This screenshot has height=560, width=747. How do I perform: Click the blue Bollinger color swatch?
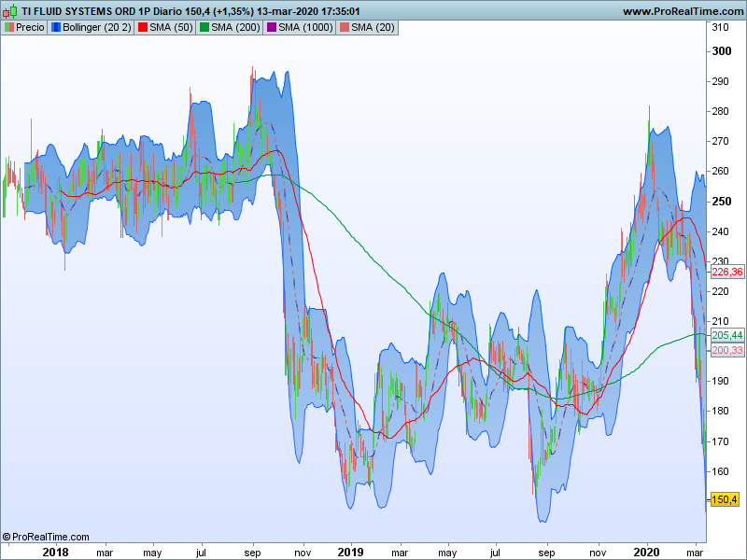coord(56,28)
